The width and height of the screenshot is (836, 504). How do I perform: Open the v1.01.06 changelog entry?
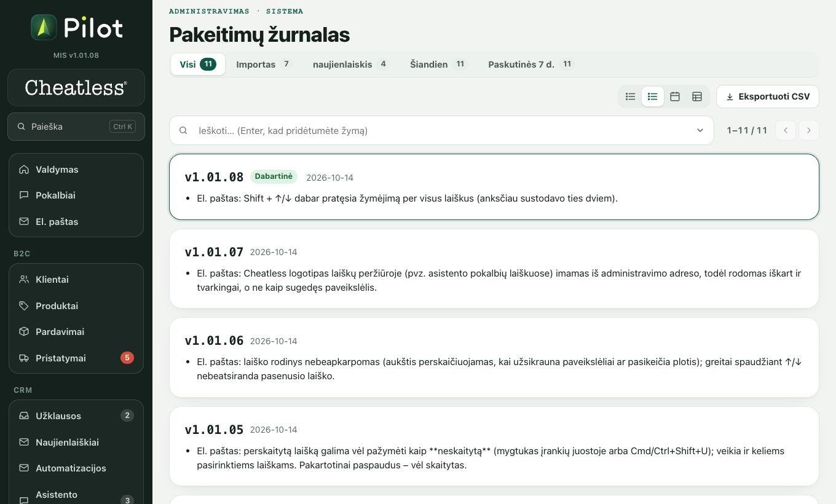494,357
